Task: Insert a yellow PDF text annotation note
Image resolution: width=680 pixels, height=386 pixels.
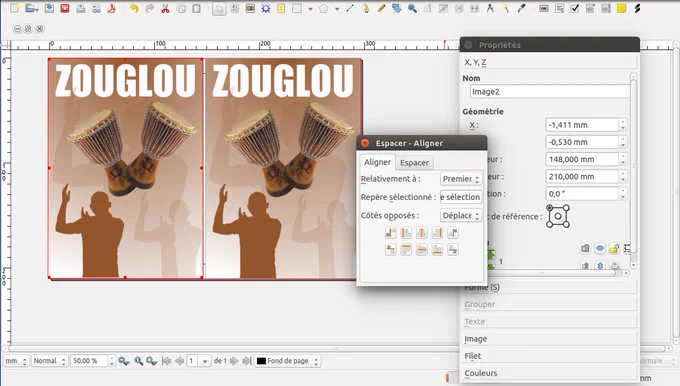Action: [621, 8]
